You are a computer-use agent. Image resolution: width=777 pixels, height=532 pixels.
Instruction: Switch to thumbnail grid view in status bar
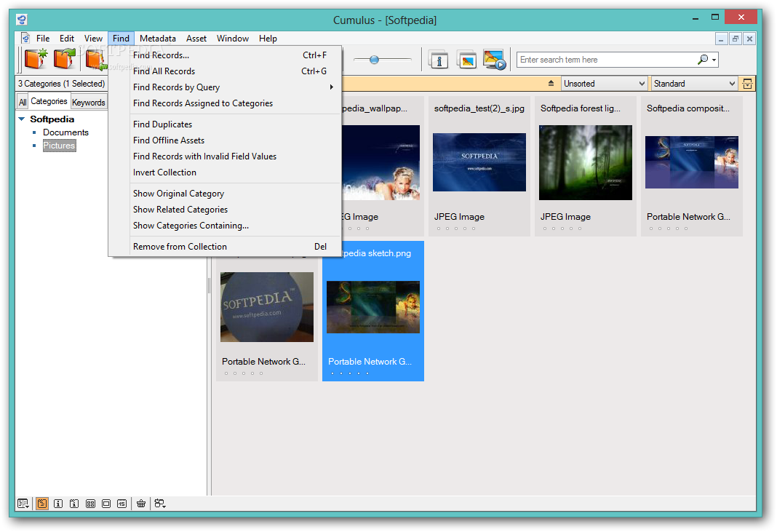(90, 503)
